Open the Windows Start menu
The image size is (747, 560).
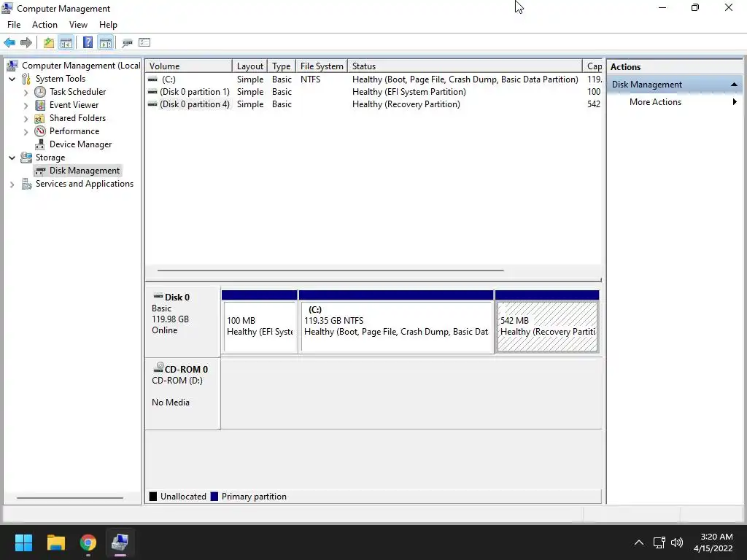coord(23,542)
